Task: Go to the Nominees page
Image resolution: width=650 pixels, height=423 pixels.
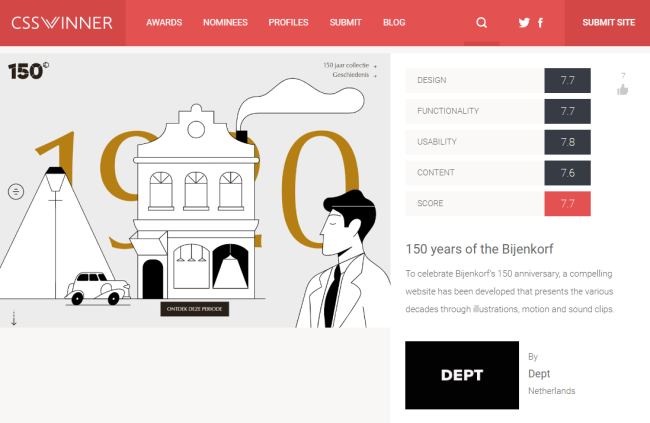Action: [x=225, y=22]
